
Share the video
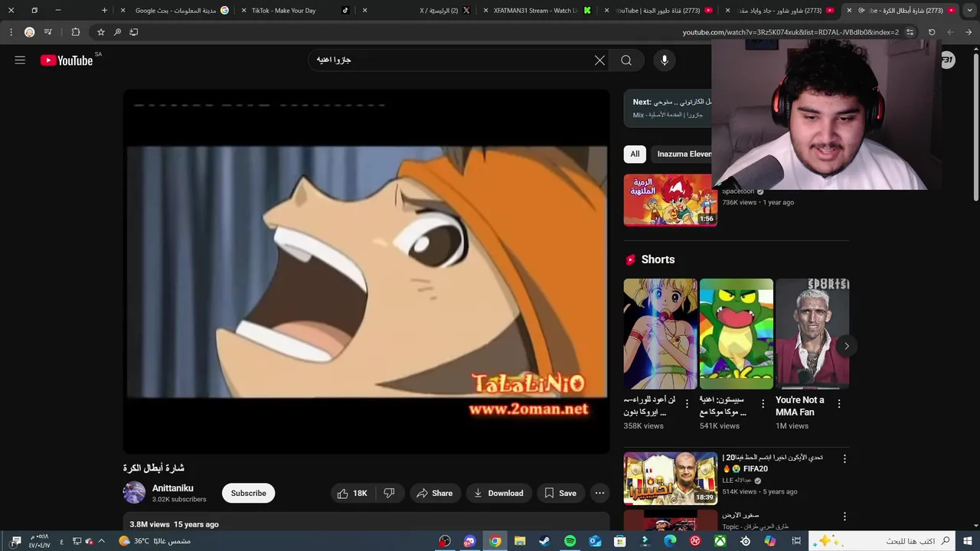pos(435,494)
